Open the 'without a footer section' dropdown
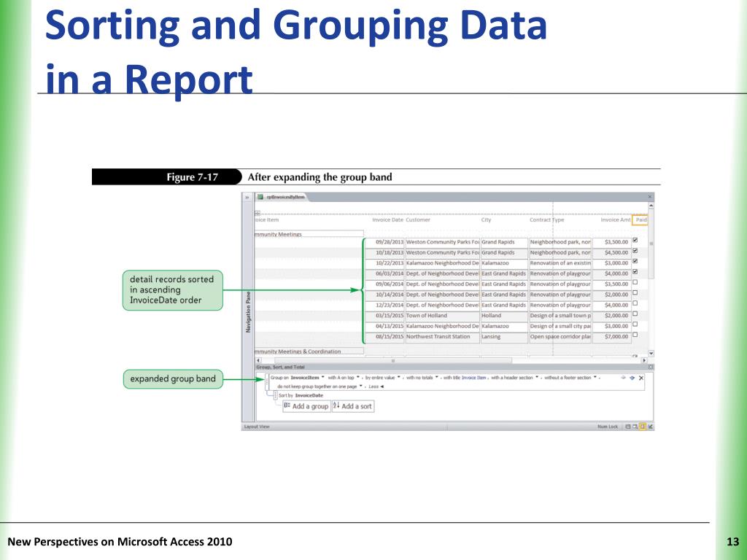 click(595, 378)
